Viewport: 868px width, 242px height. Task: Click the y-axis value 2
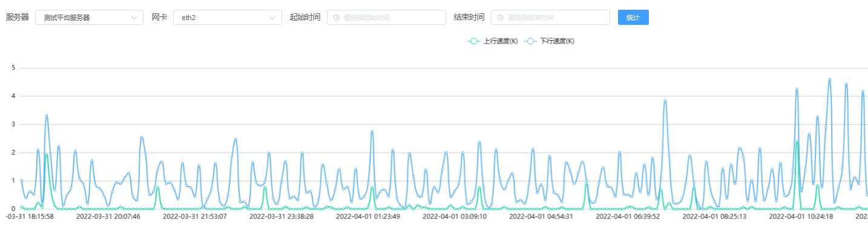(13, 152)
